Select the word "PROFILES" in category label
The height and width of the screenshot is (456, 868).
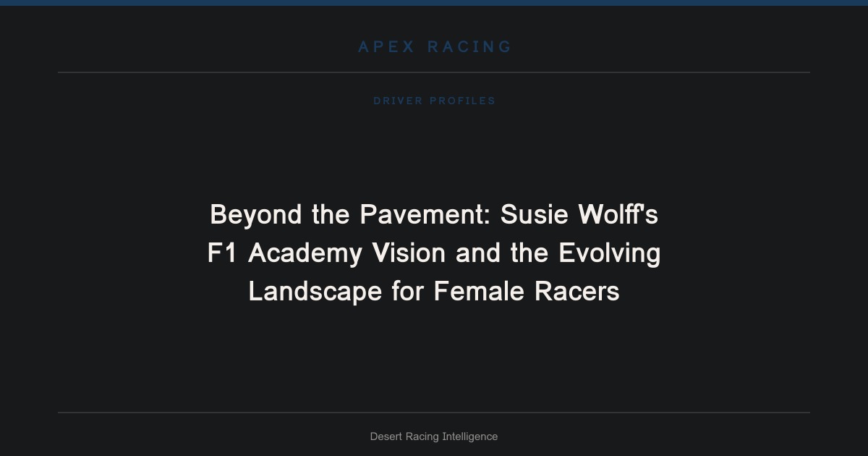coord(463,101)
